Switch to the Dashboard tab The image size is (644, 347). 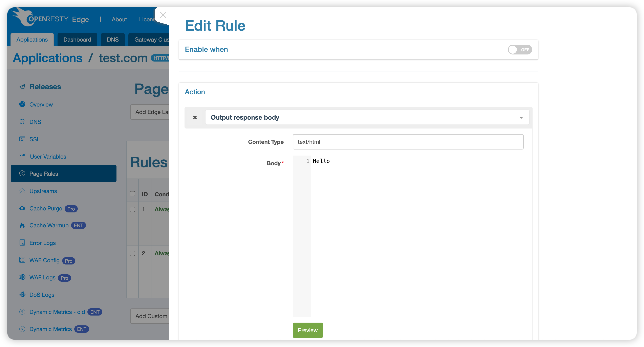pos(77,40)
